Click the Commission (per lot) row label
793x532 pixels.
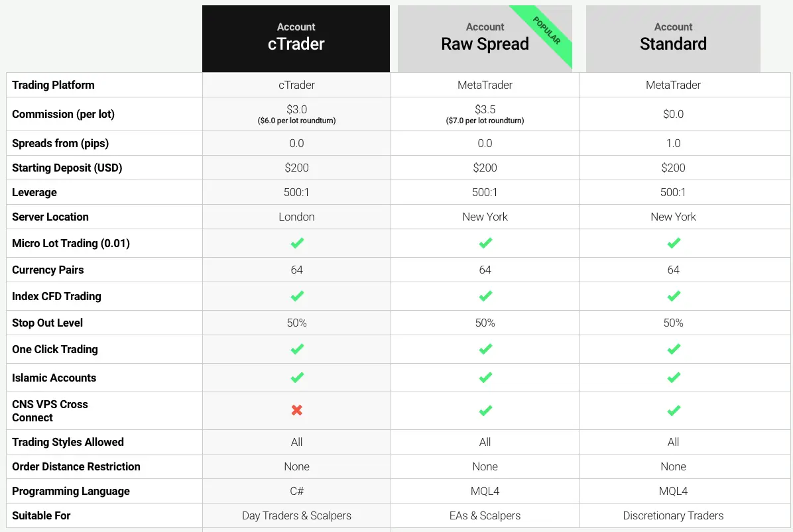[63, 114]
